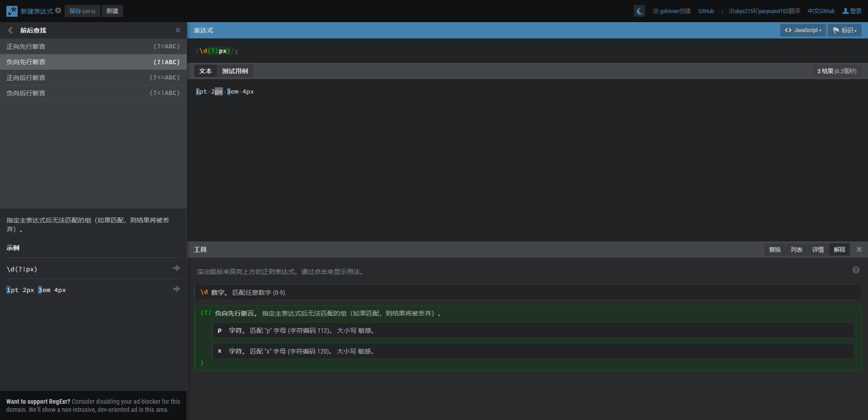Image resolution: width=868 pixels, height=420 pixels.
Task: Click the 表达式 section header
Action: click(x=203, y=30)
